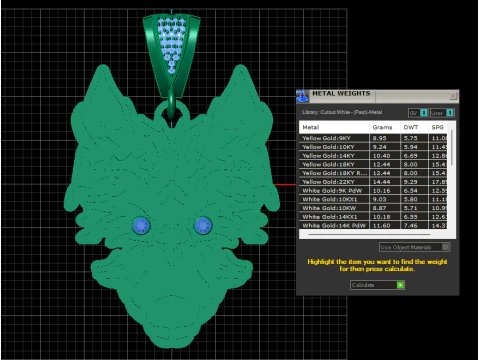Click the SPG column header
This screenshot has width=480, height=360.
(438, 127)
